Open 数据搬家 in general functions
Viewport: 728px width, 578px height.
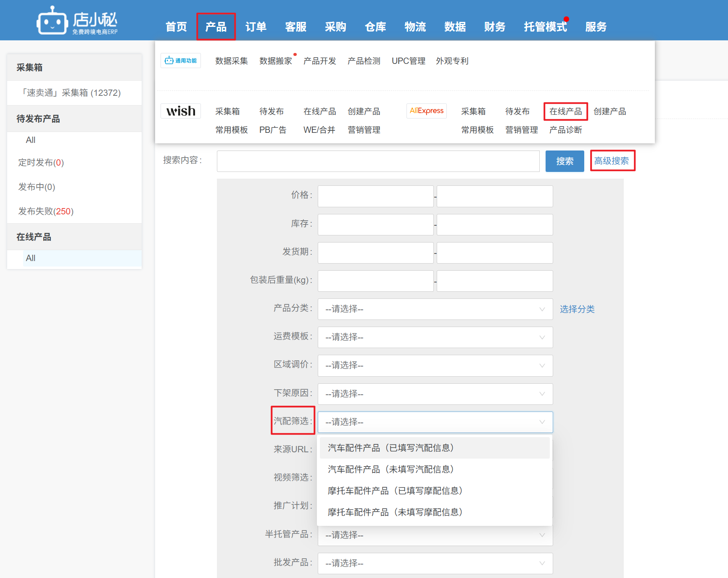click(x=275, y=61)
